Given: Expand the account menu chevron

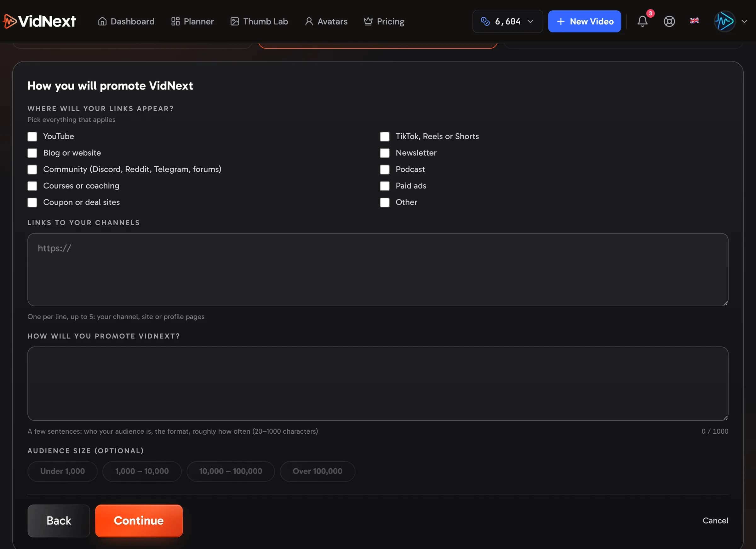Looking at the screenshot, I should pyautogui.click(x=744, y=21).
